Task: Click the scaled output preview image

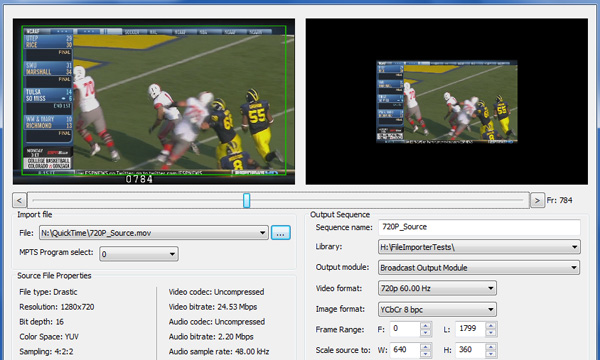Action: [447, 102]
